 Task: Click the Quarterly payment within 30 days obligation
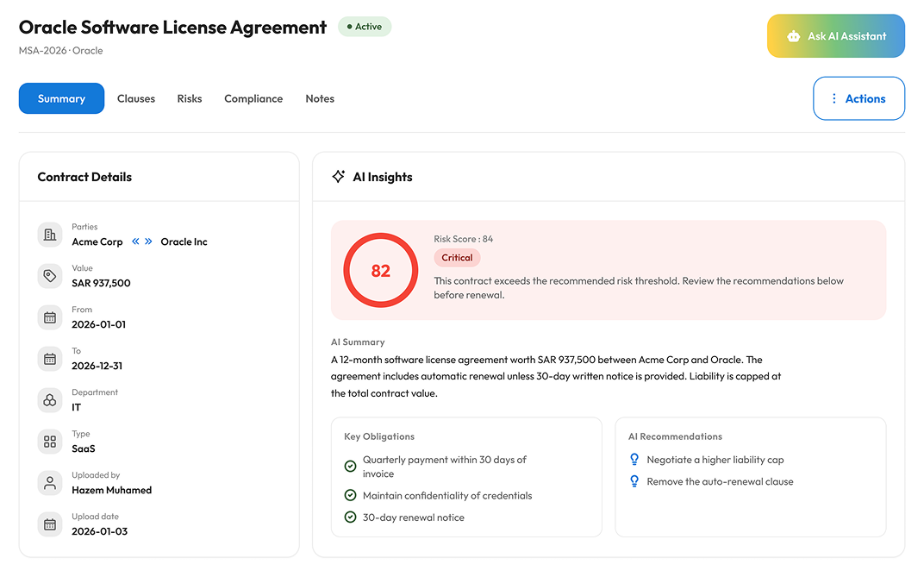[x=444, y=467]
